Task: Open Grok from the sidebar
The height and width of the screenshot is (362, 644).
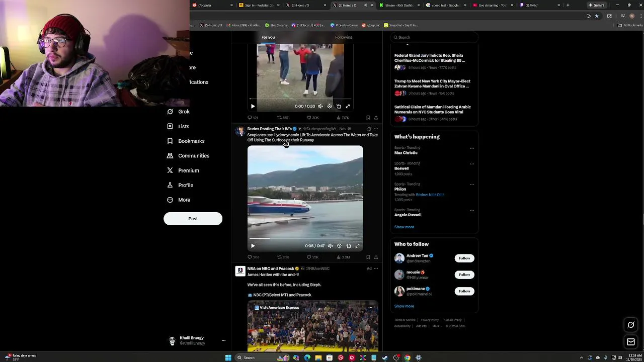Action: click(179, 112)
